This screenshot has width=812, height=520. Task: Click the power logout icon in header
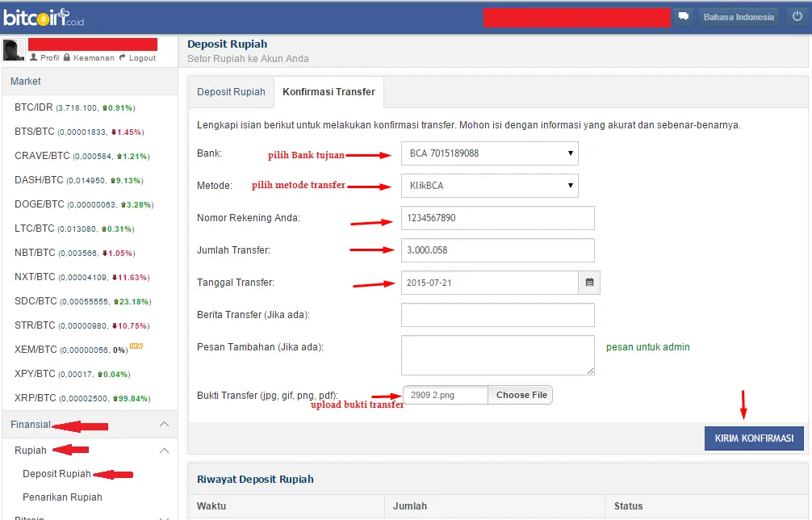pyautogui.click(x=797, y=17)
